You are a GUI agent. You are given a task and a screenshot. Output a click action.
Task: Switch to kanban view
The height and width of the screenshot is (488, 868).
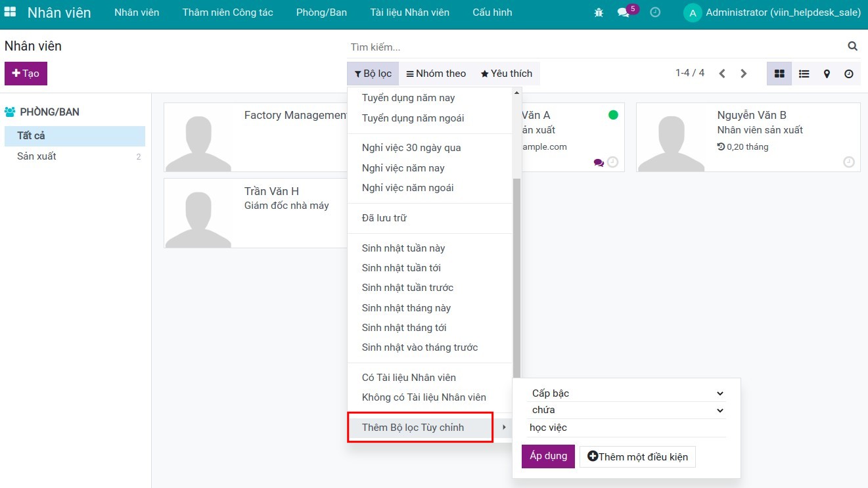[779, 74]
